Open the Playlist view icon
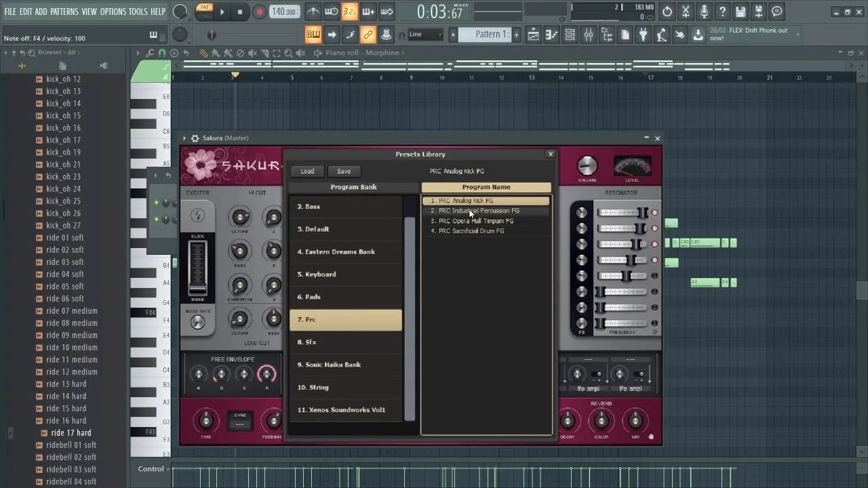Image resolution: width=868 pixels, height=488 pixels. click(x=534, y=35)
